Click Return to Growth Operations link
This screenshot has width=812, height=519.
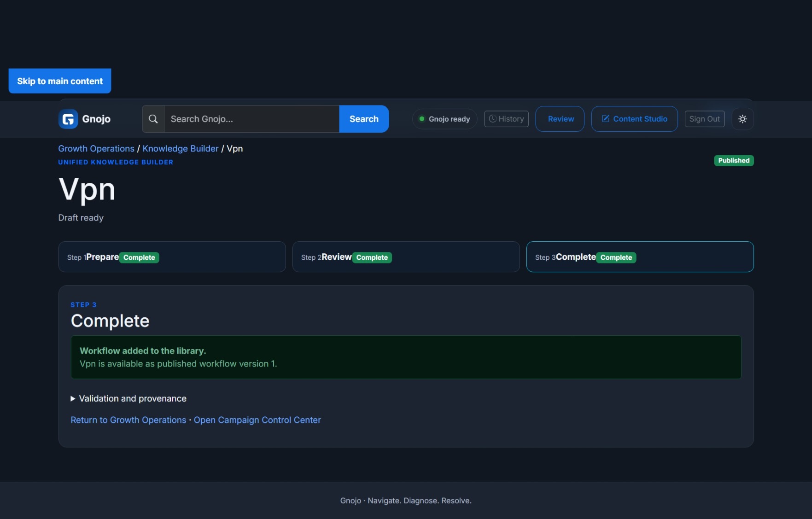click(x=129, y=420)
